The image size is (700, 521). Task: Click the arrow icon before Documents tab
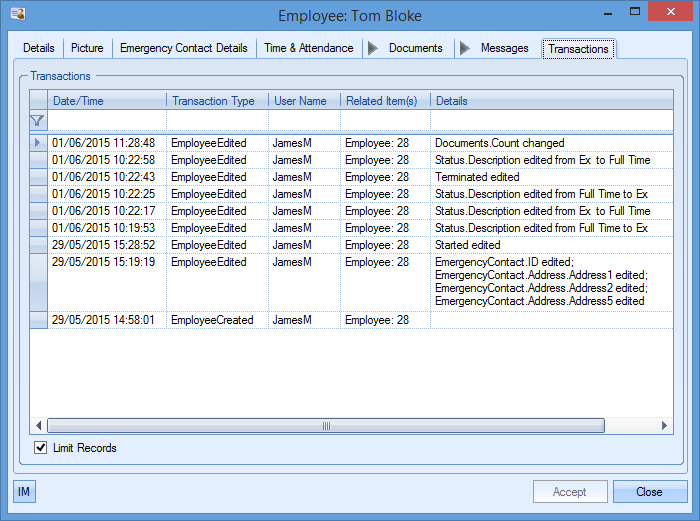(373, 48)
